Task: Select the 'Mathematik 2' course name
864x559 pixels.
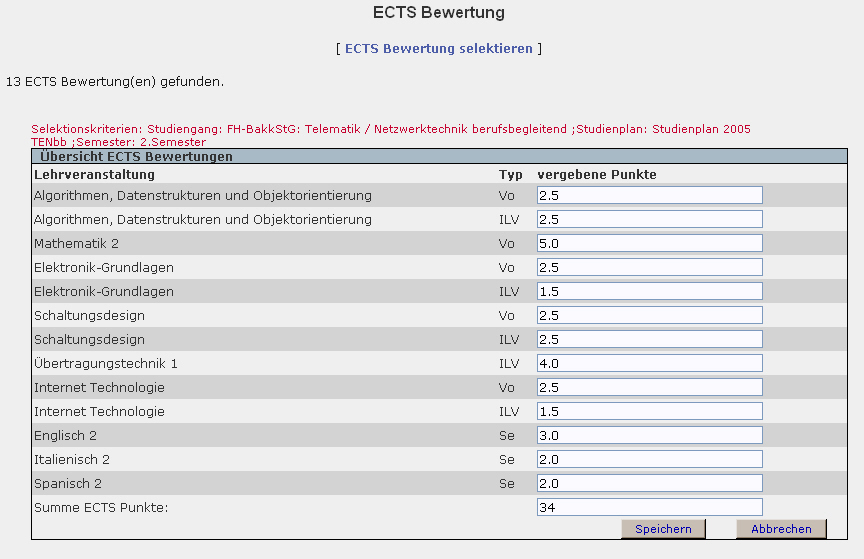Action: point(76,244)
